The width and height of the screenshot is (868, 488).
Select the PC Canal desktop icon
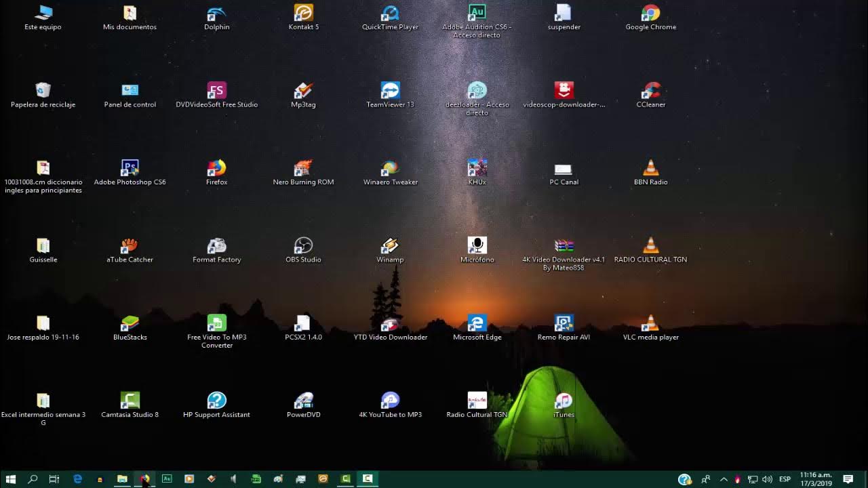coord(564,173)
